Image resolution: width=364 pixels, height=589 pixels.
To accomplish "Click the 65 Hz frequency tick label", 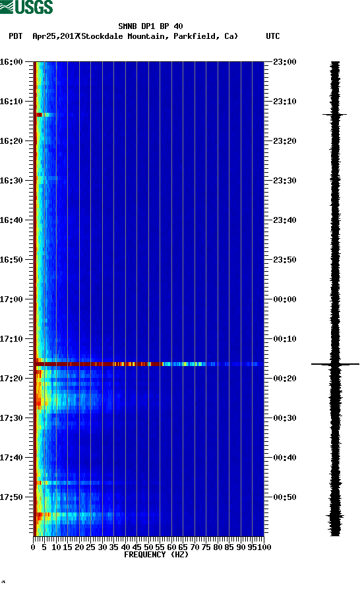I will click(183, 547).
